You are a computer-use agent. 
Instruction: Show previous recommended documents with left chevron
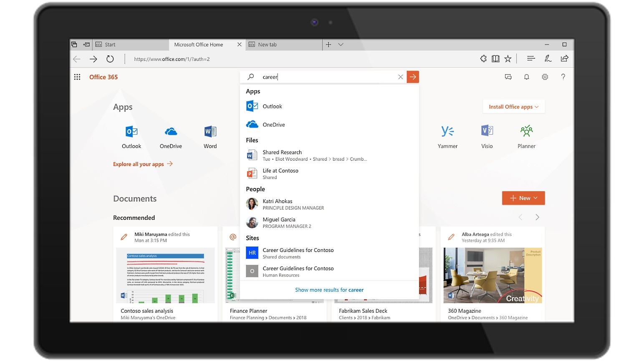click(x=520, y=217)
